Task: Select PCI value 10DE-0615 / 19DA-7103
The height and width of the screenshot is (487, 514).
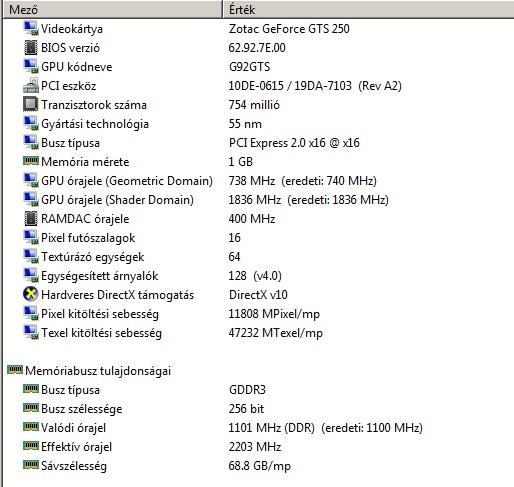Action: click(x=290, y=86)
